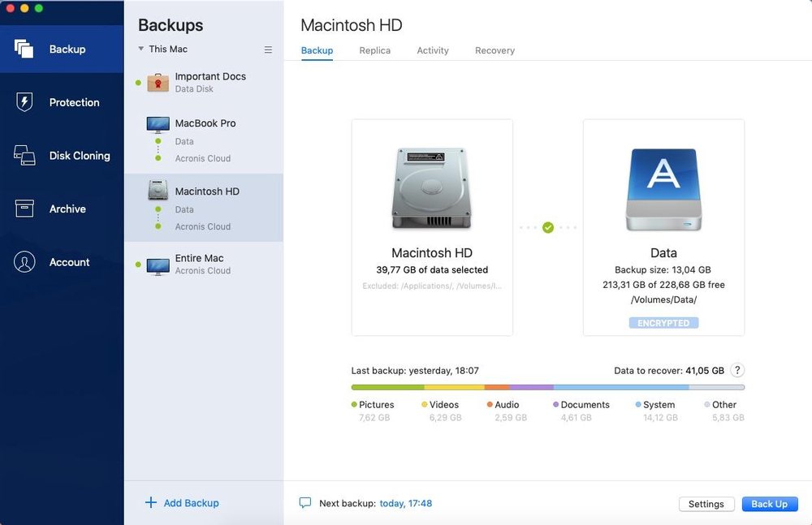
Task: Select the Important Docs backup entry
Action: coord(209,82)
